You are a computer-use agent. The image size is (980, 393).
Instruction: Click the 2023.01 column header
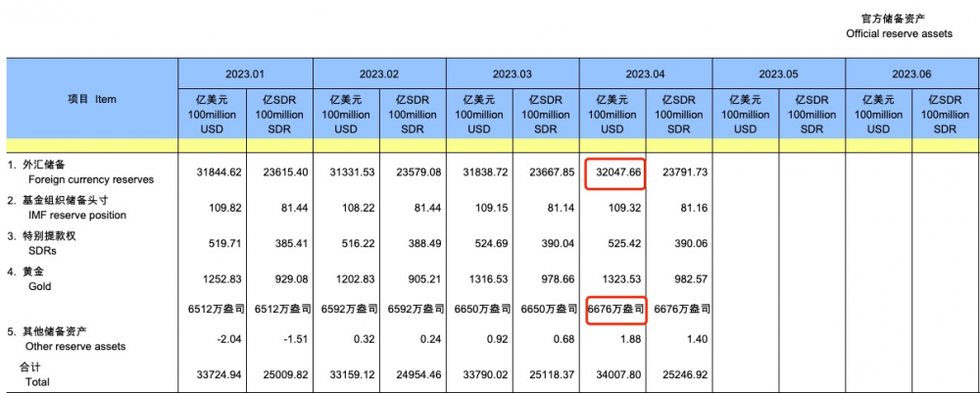[x=245, y=74]
